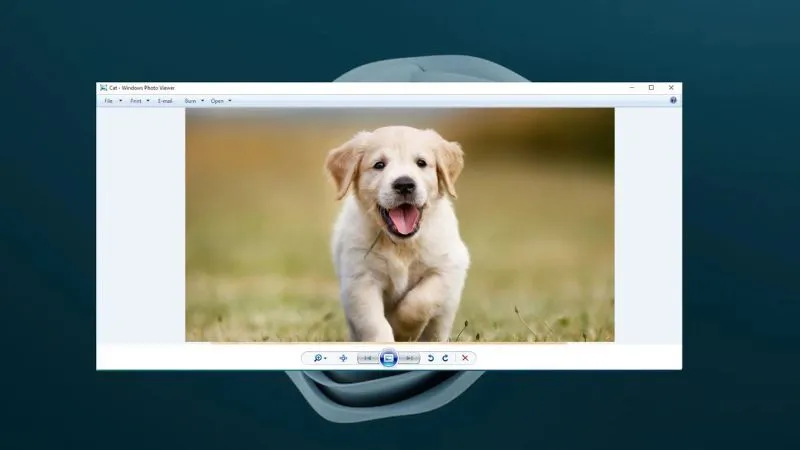The width and height of the screenshot is (800, 450).
Task: Click the E-mail button in toolbar
Action: pos(165,101)
